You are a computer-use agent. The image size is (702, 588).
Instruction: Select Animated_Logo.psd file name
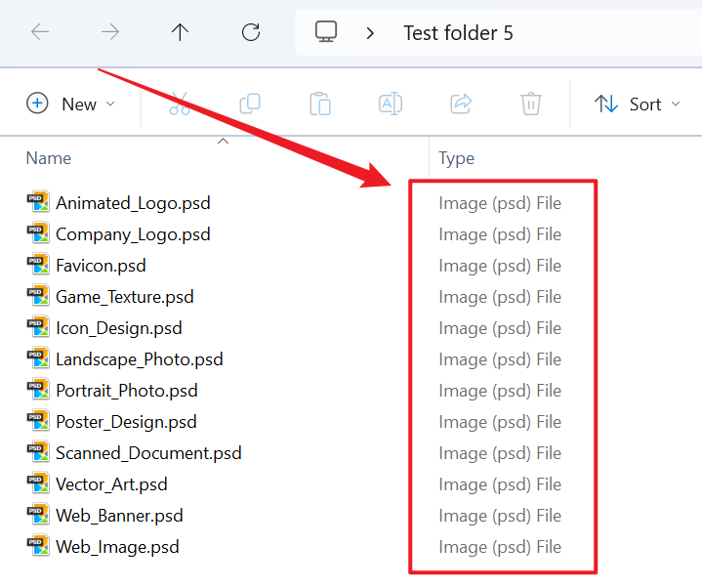coord(133,203)
